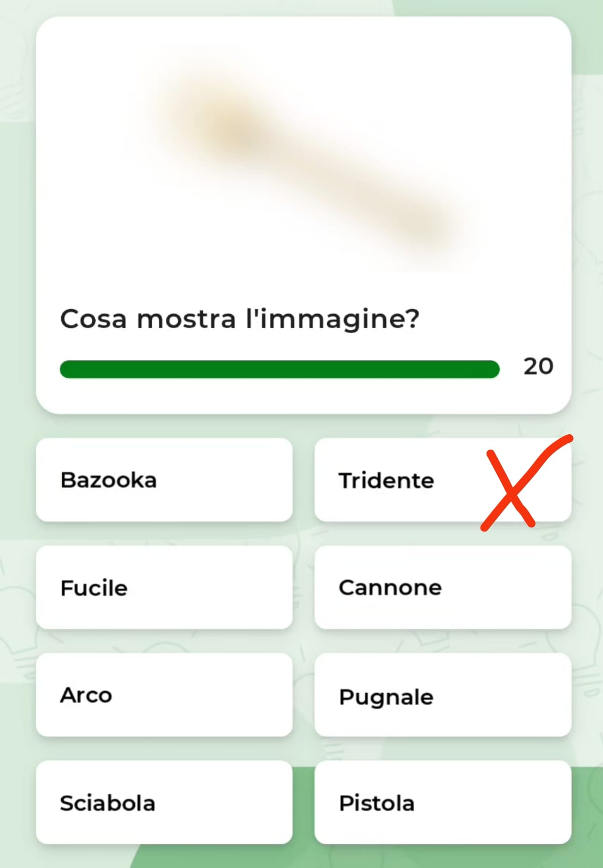
Task: Select the Bazooka answer
Action: pyautogui.click(x=164, y=480)
